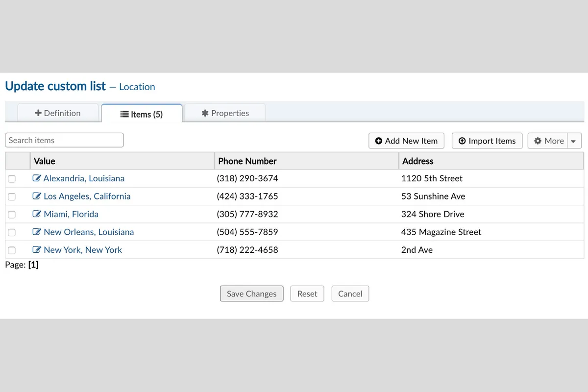The width and height of the screenshot is (588, 392).
Task: Click the upload arrow icon on Import Items
Action: pos(462,141)
